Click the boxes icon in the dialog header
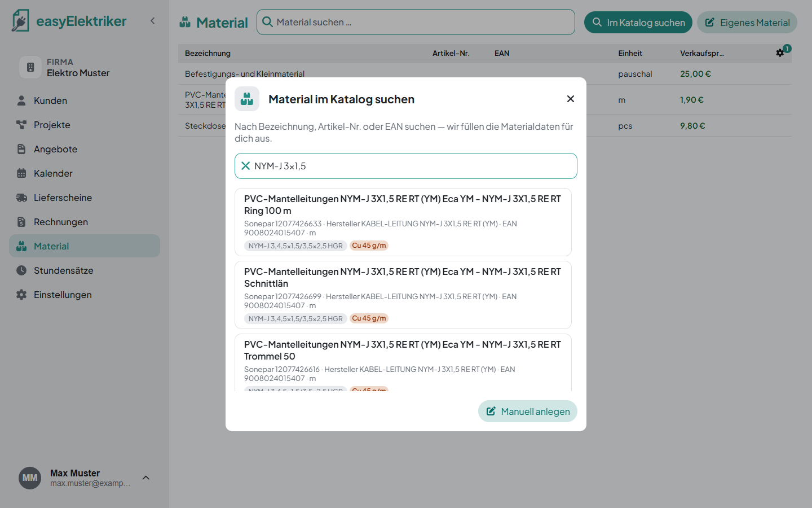This screenshot has width=812, height=508. tap(247, 99)
